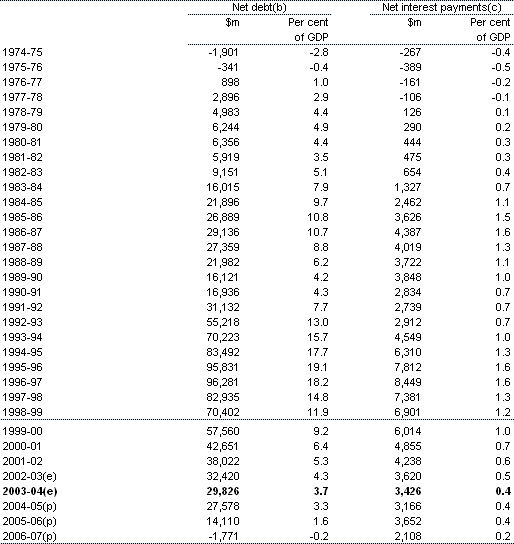Viewport: 514px width, 544px height.
Task: Click net debt value 57,560
Action: (223, 431)
